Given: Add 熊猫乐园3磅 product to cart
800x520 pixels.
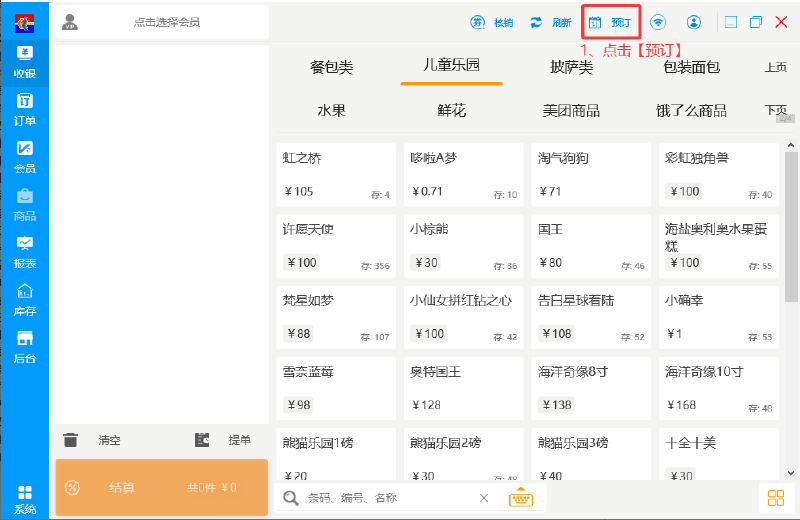Looking at the screenshot, I should point(591,454).
